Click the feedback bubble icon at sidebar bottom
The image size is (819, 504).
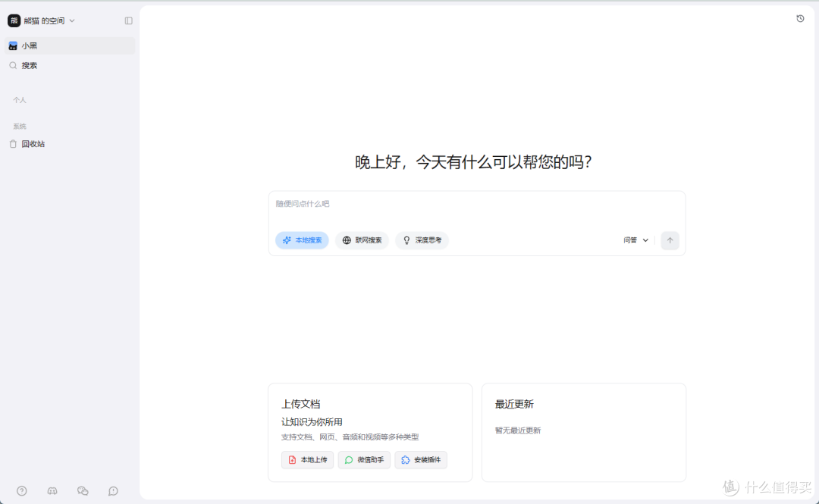(113, 491)
